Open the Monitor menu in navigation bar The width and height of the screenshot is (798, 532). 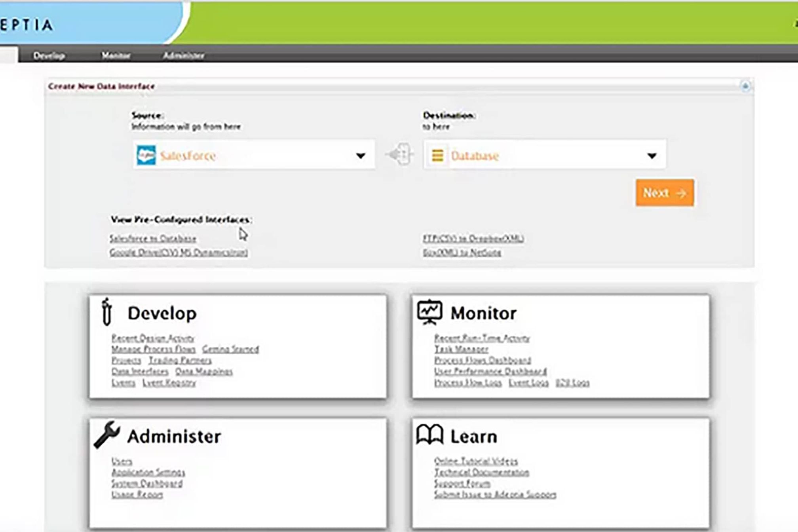116,55
